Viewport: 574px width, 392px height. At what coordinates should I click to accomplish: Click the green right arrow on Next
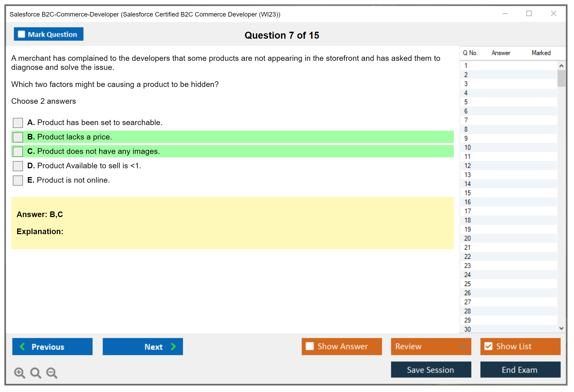pos(173,346)
